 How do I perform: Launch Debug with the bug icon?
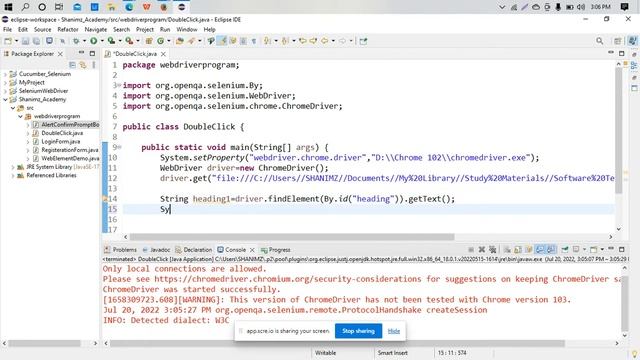coord(76,41)
